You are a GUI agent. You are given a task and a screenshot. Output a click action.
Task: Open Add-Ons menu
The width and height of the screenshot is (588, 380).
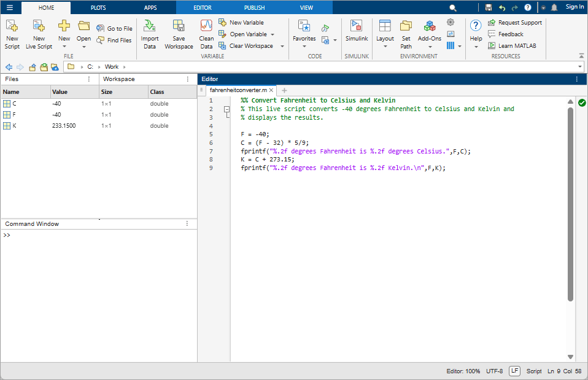[430, 34]
